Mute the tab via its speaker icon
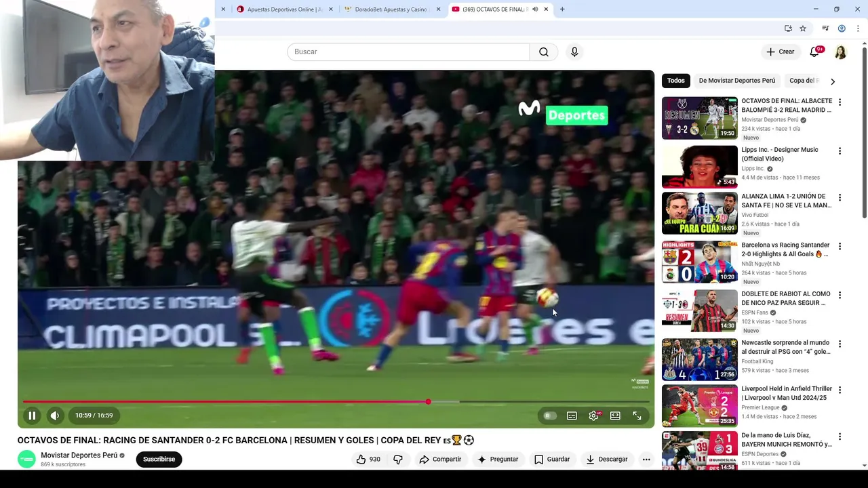868x488 pixels. click(535, 9)
